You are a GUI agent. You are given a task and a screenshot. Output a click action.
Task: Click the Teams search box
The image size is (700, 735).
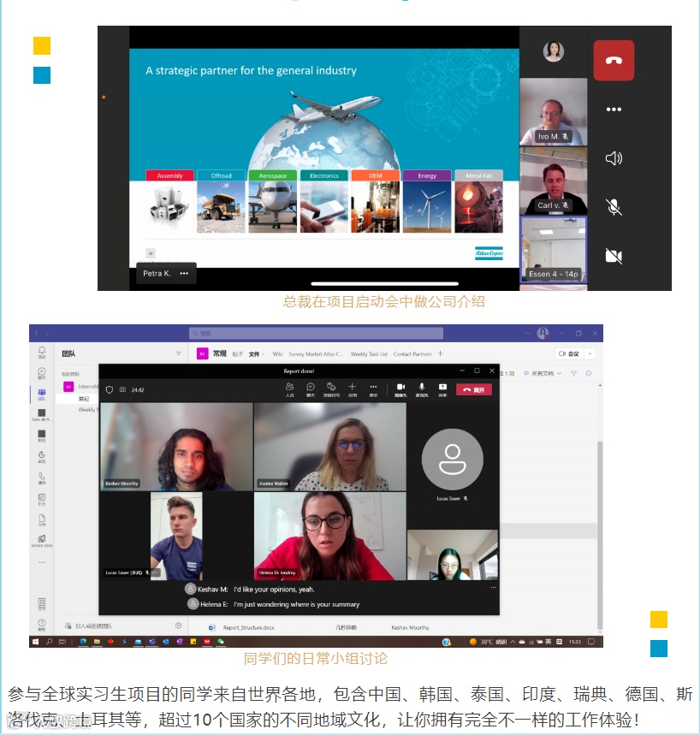point(316,334)
